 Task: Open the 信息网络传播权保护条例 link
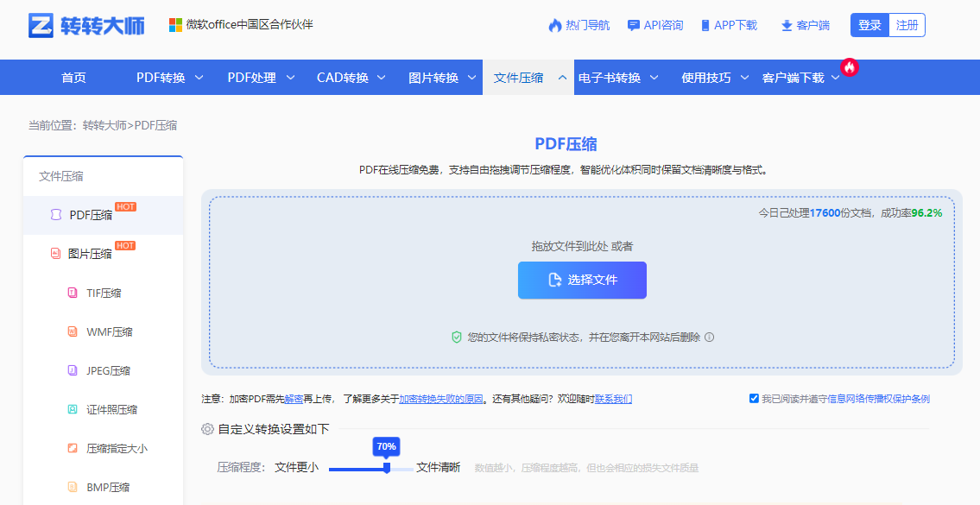[878, 399]
